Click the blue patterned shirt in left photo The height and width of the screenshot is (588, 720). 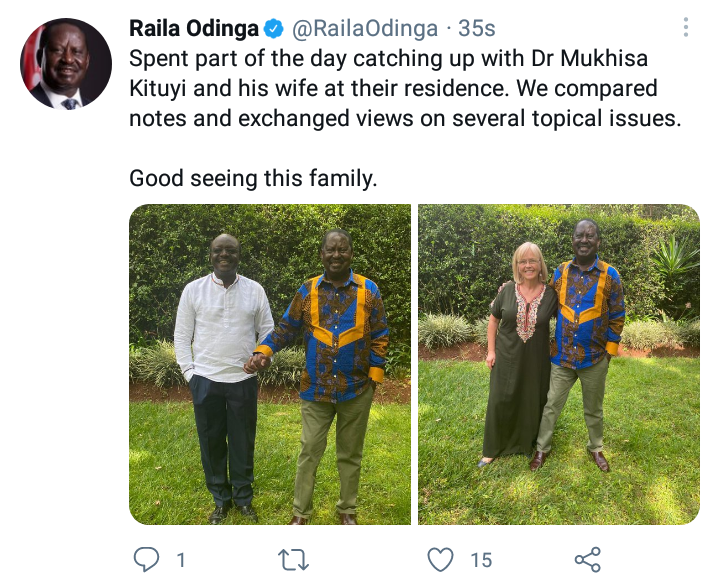331,337
